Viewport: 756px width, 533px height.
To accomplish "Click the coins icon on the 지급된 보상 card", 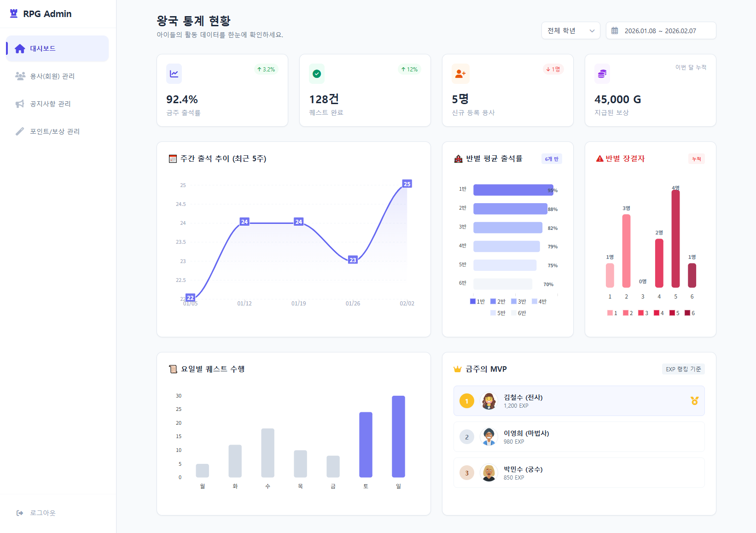I will (x=602, y=73).
